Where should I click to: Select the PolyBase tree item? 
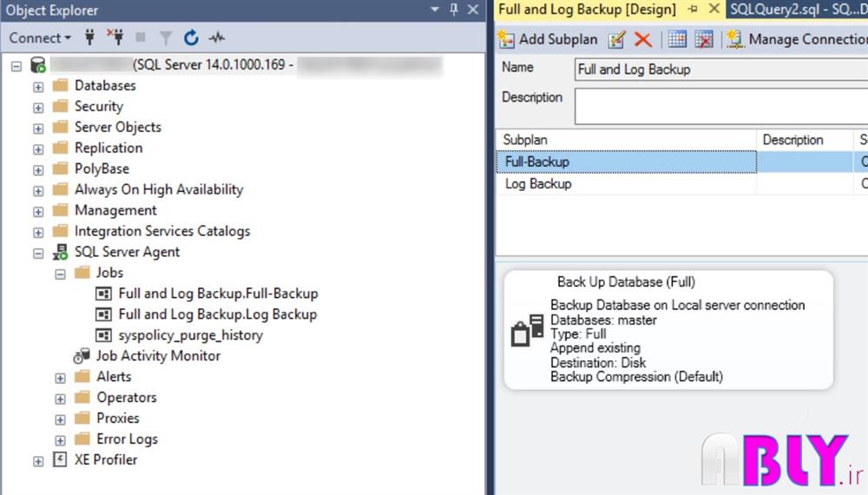tap(102, 168)
